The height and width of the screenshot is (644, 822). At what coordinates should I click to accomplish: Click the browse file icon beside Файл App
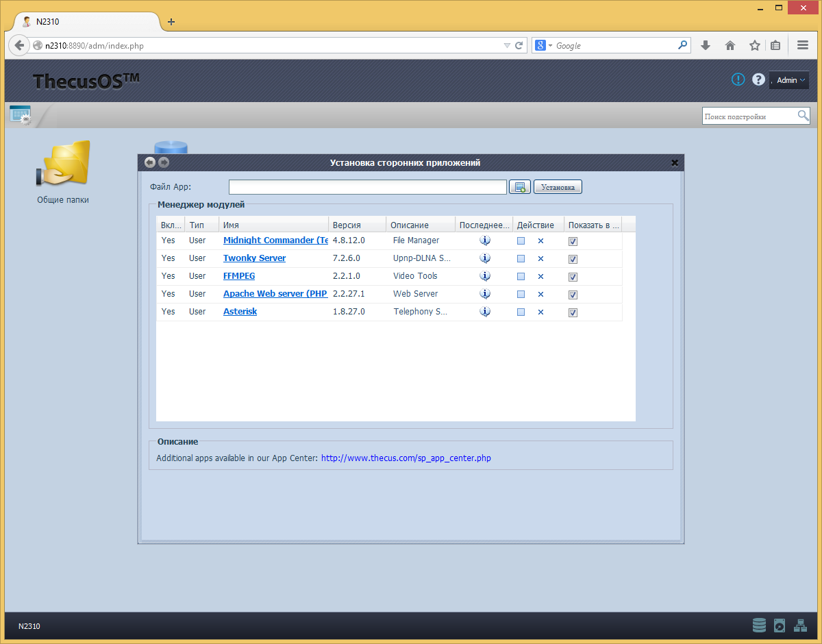pyautogui.click(x=520, y=187)
